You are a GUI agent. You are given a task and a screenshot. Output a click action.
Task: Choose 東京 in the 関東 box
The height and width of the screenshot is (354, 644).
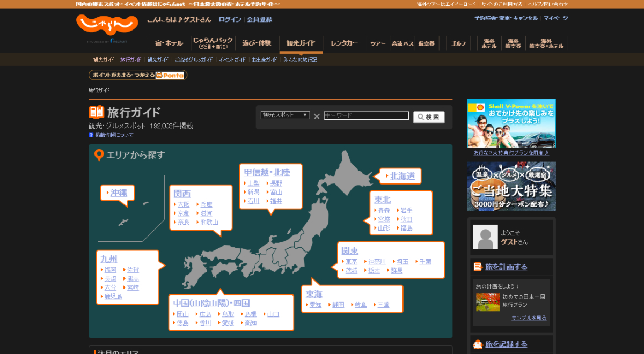(x=352, y=262)
